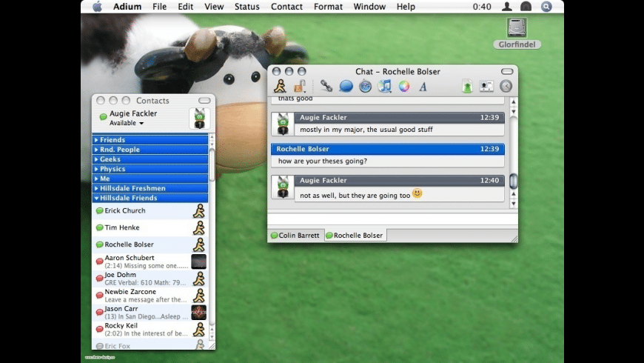Click the Rochelle Bolser message header bar
The image size is (644, 363).
point(388,149)
